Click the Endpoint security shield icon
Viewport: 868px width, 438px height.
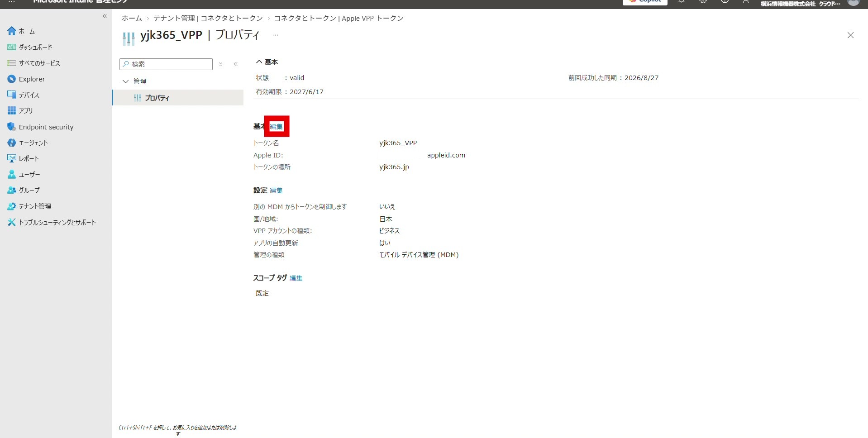[x=12, y=127]
